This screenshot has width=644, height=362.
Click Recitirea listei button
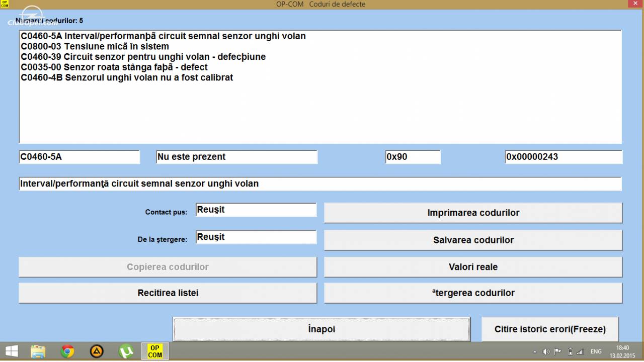tap(168, 293)
